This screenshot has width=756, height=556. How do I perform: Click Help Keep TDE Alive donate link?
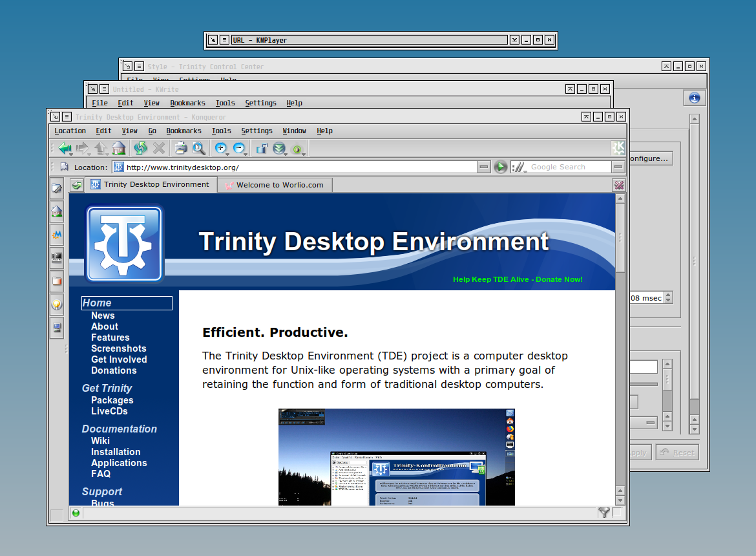point(518,279)
